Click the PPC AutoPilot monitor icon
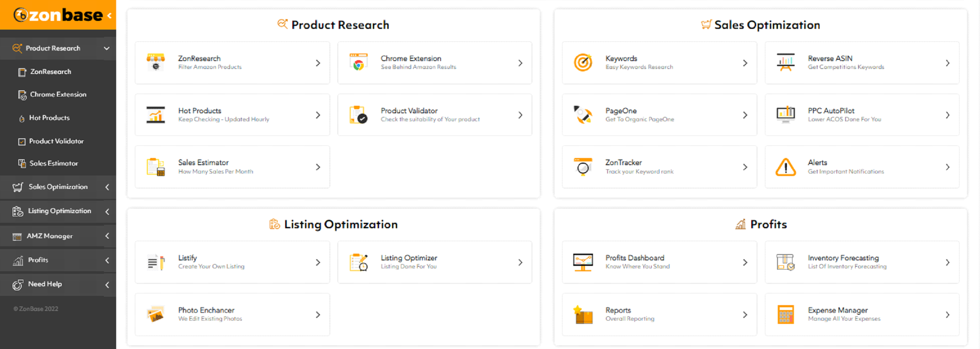The width and height of the screenshot is (980, 349). pyautogui.click(x=785, y=115)
